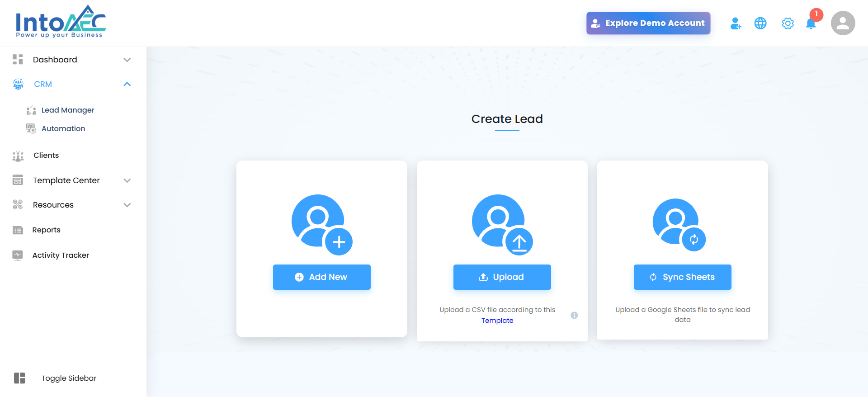Click 'Upload a Google Sheets file' description

[683, 315]
